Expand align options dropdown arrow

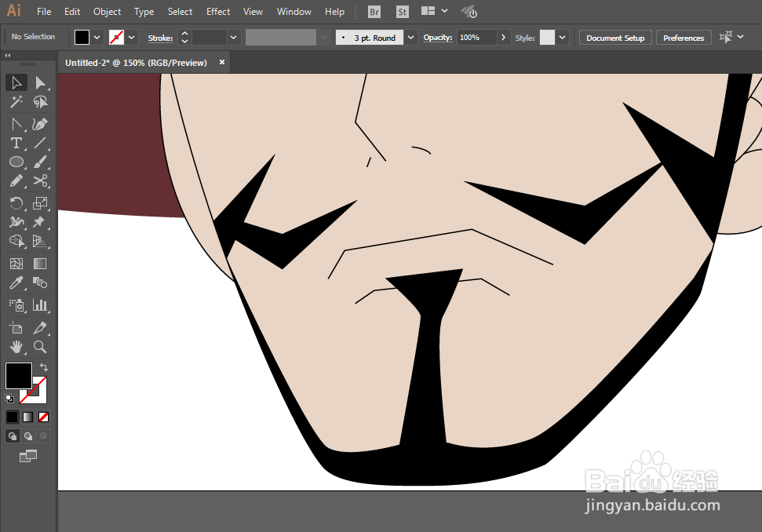[x=741, y=37]
